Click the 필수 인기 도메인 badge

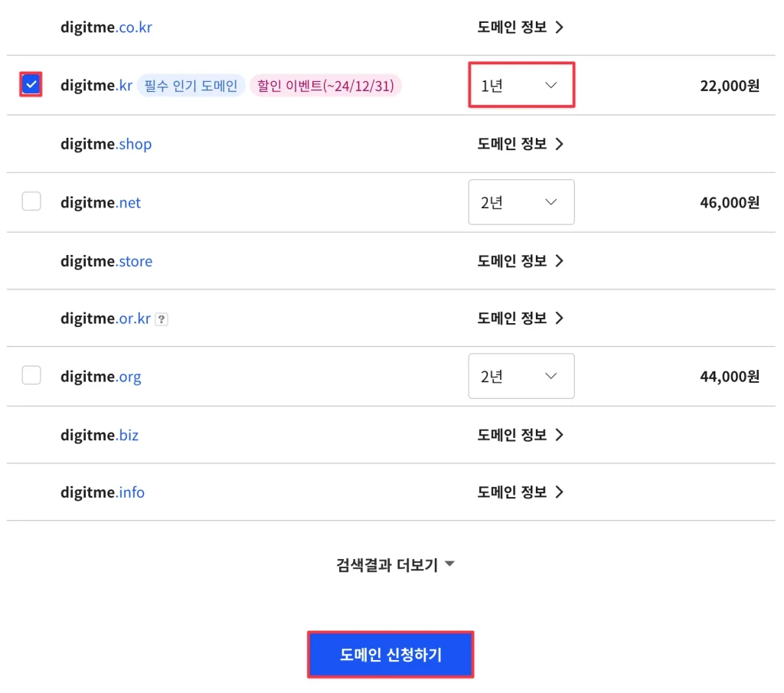[191, 86]
